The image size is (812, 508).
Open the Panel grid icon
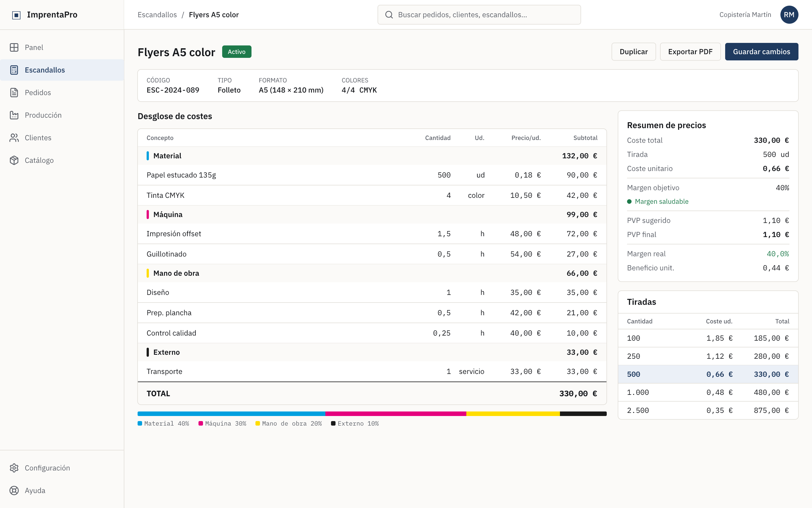14,47
